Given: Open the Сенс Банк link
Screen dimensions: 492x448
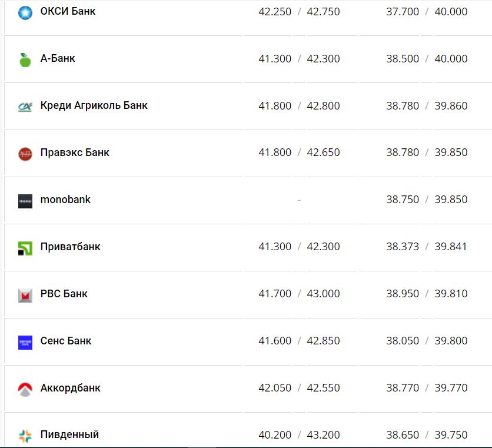Looking at the screenshot, I should click(66, 341).
